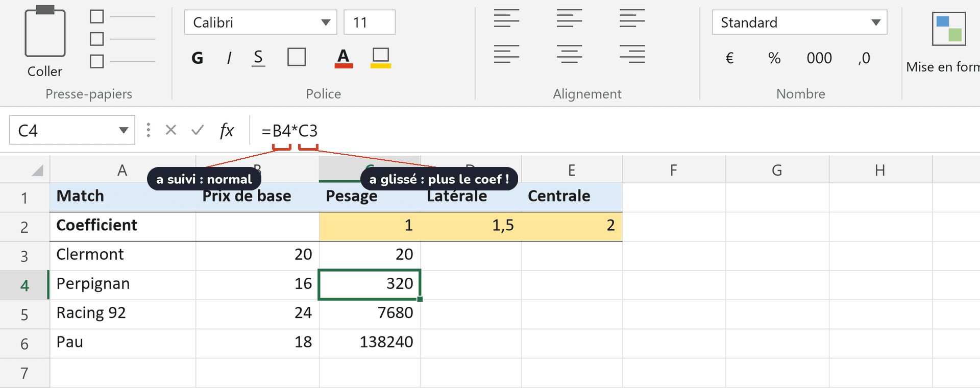Toggle bold G formatting
Viewport: 980px width, 388px height.
coord(197,58)
